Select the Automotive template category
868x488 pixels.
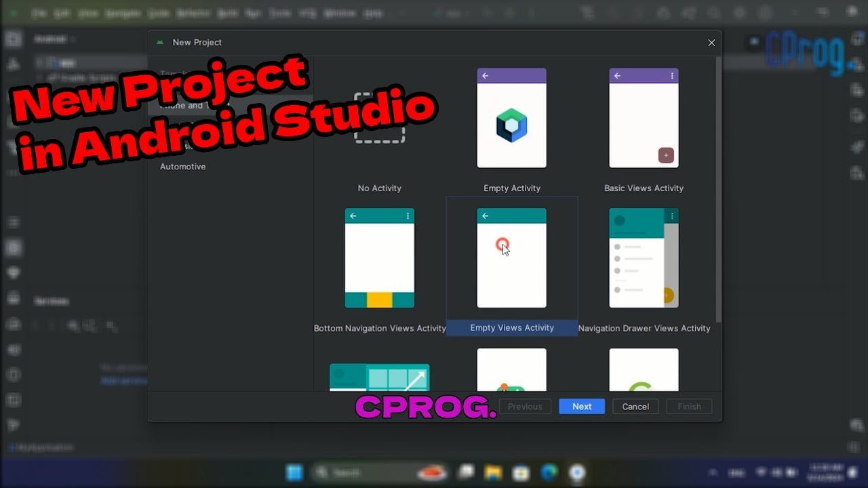182,166
